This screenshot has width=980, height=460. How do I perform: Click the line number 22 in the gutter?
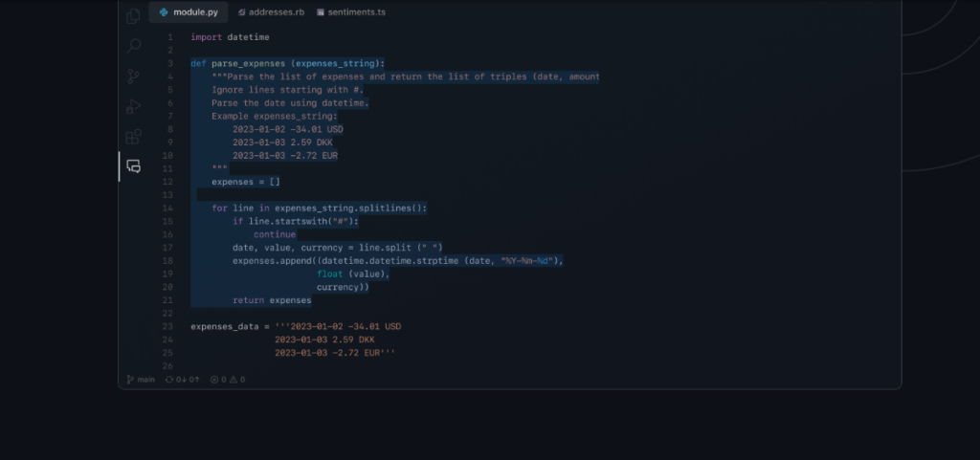(167, 314)
